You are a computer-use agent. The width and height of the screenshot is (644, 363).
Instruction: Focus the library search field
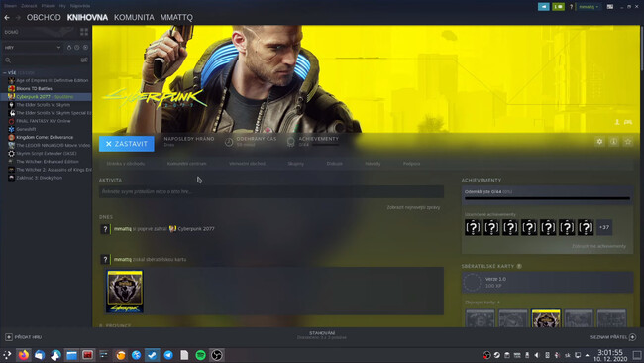click(x=41, y=60)
